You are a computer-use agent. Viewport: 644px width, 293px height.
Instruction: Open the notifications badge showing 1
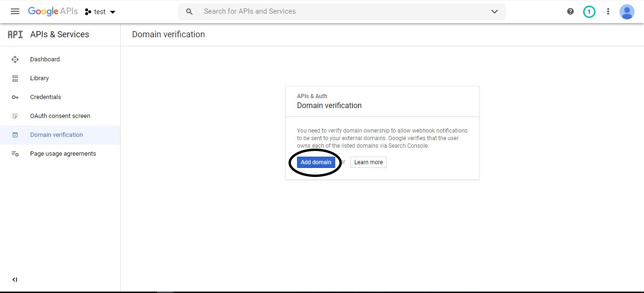pyautogui.click(x=589, y=12)
